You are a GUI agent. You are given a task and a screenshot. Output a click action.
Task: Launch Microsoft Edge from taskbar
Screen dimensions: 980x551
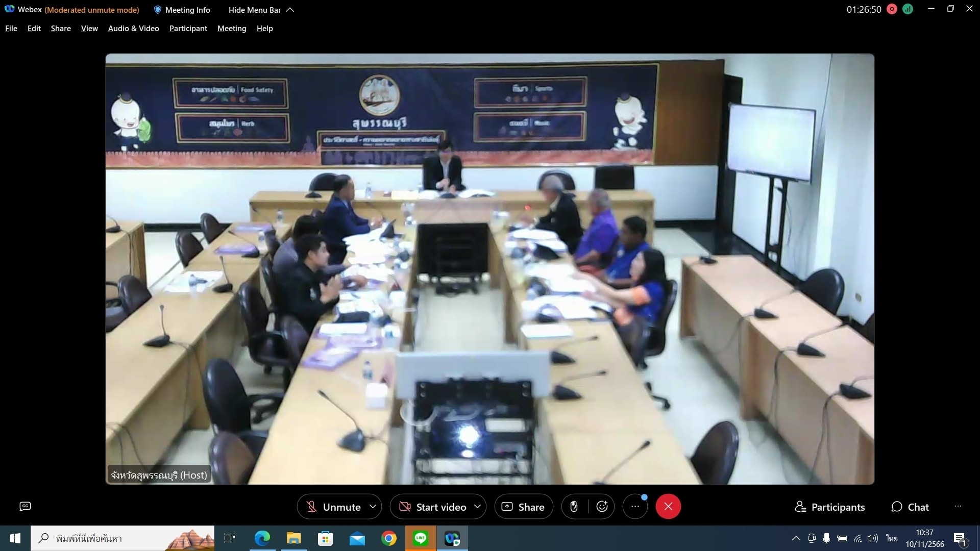[262, 538]
